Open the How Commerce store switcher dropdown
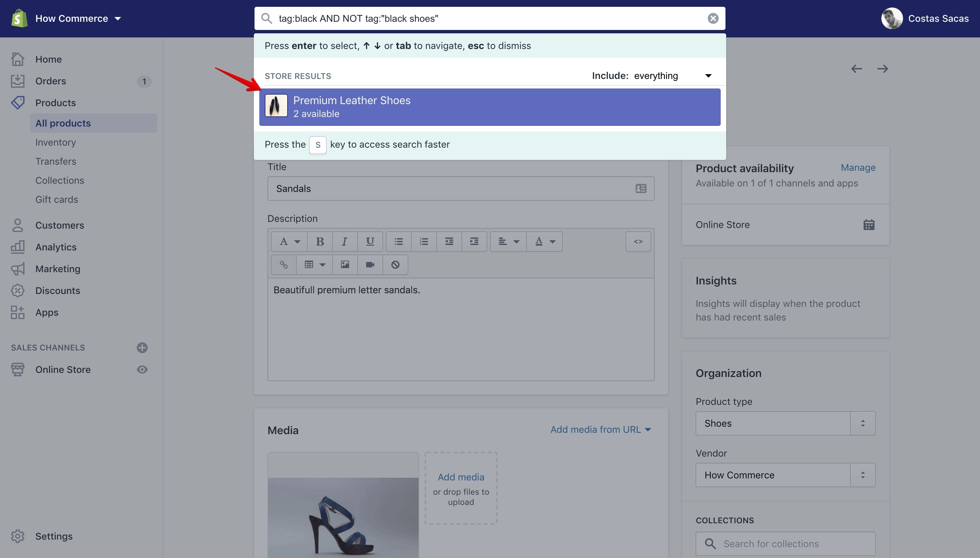This screenshot has height=558, width=980. tap(78, 18)
